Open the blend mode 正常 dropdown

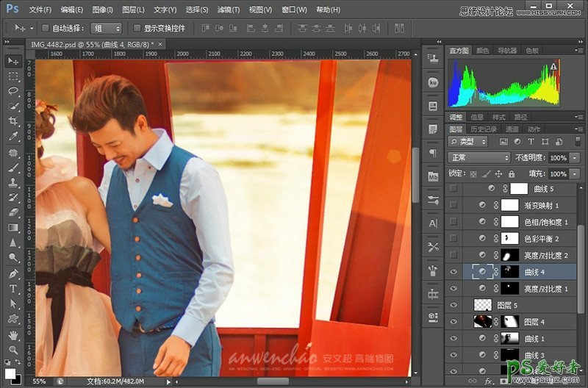(x=479, y=158)
